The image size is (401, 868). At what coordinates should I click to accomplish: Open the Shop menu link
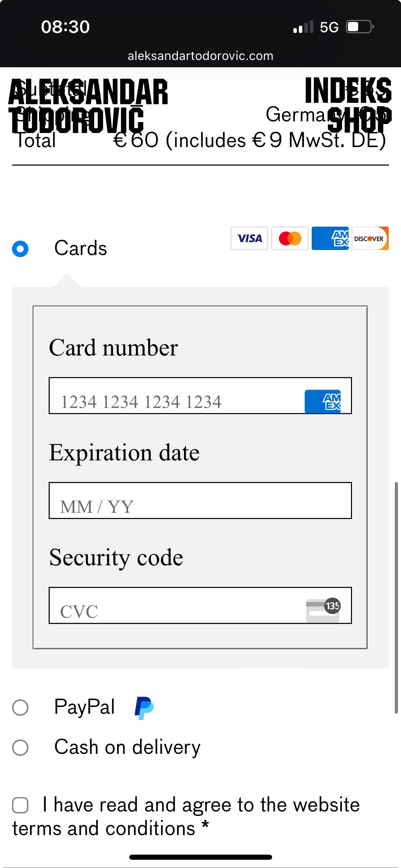pos(359,119)
